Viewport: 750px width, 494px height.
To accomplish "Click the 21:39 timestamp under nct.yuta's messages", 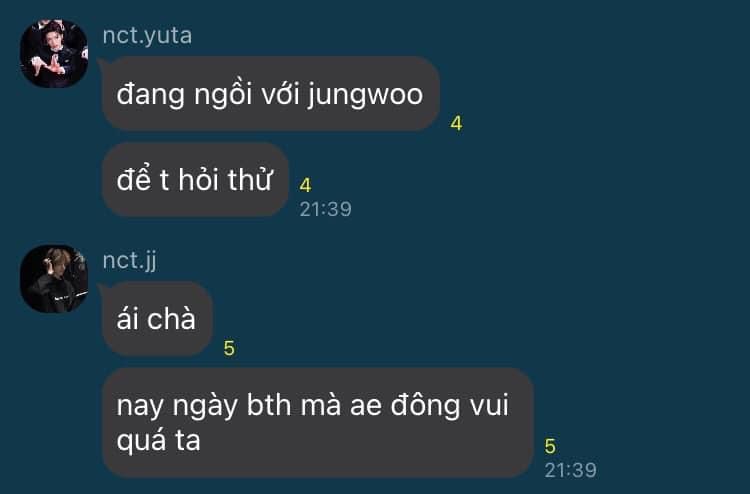I will [x=326, y=209].
